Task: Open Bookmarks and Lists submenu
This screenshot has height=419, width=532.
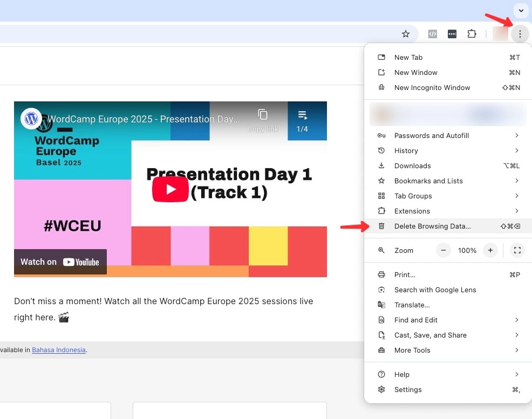Action: [x=448, y=181]
